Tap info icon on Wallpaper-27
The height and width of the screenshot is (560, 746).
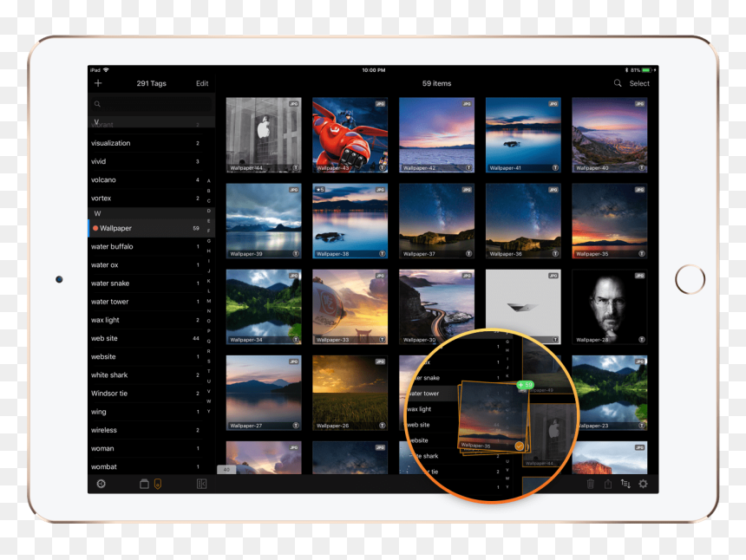point(296,426)
